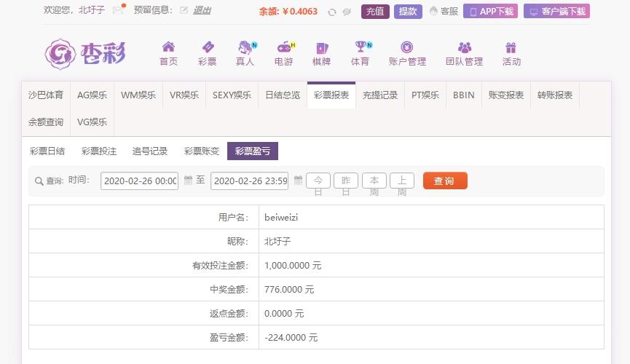Image resolution: width=630 pixels, height=364 pixels.
Task: Open the 体育 trophy icon
Action: pos(360,47)
